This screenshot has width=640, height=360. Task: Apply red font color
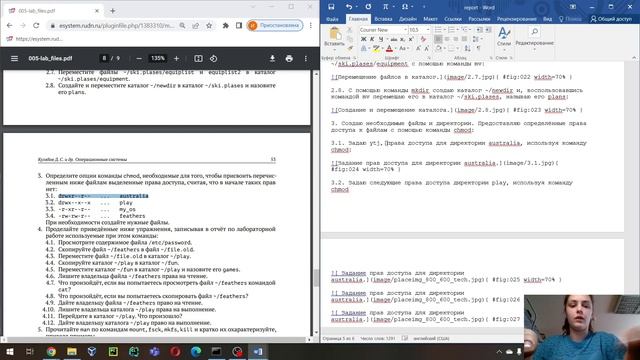389,49
